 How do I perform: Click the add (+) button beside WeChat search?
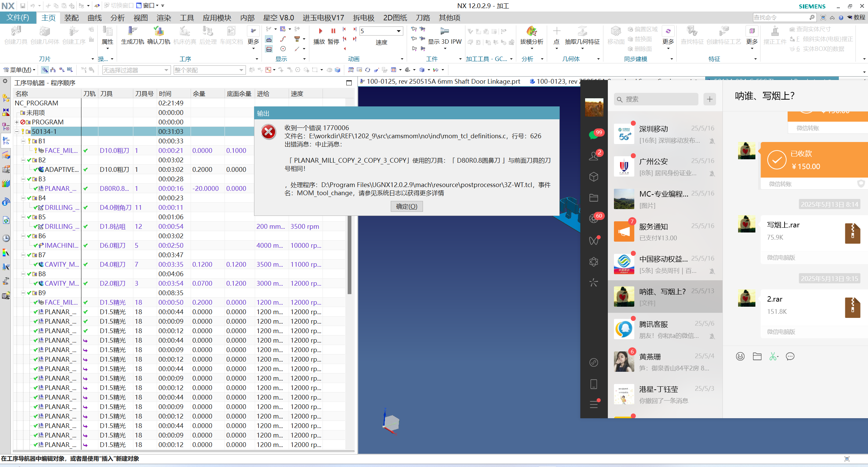point(710,99)
